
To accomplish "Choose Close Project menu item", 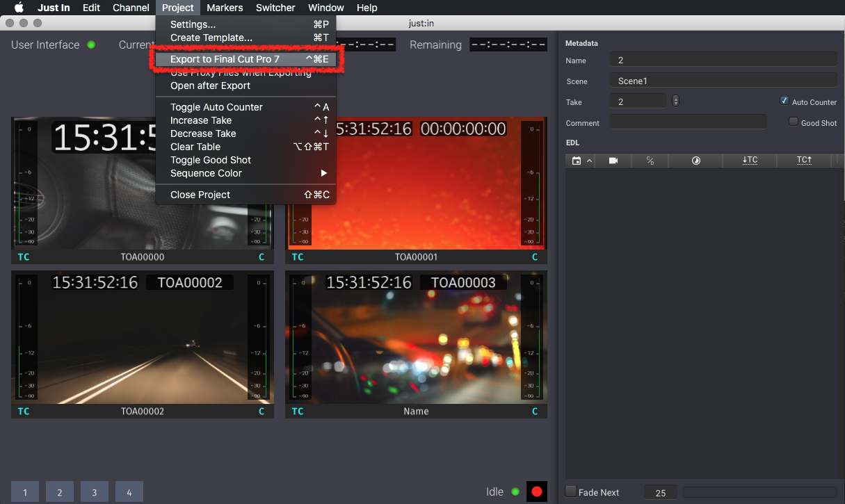I will pyautogui.click(x=246, y=195).
